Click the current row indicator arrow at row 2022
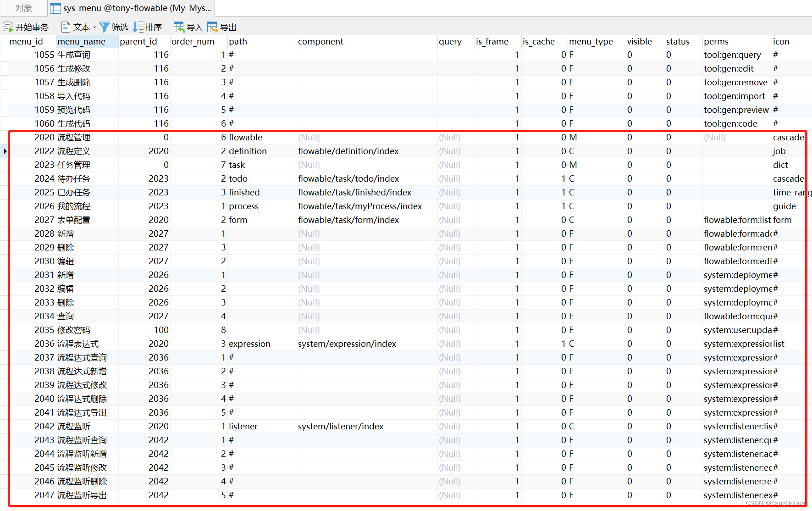Viewport: 812px width, 511px height. pyautogui.click(x=5, y=151)
